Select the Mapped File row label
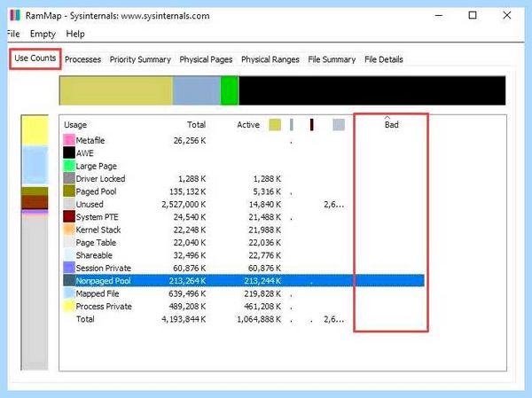Screen dimensions: 532x398 click(98, 293)
